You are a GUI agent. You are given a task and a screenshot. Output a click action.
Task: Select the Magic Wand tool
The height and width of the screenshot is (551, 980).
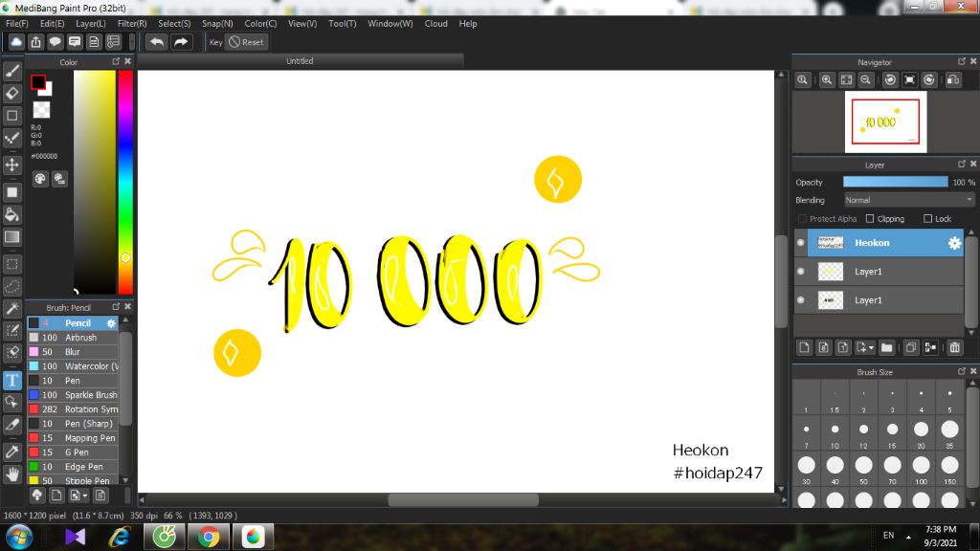coord(11,309)
